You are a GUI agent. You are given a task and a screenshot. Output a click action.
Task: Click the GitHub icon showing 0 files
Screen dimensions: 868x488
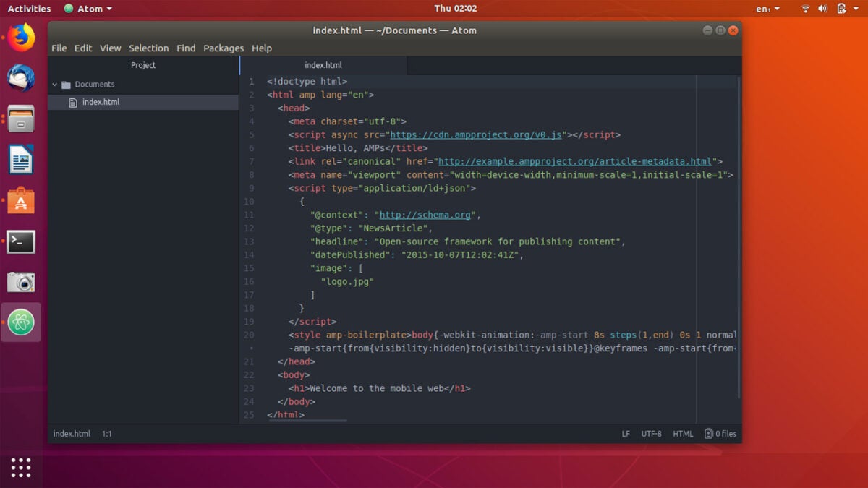(720, 434)
